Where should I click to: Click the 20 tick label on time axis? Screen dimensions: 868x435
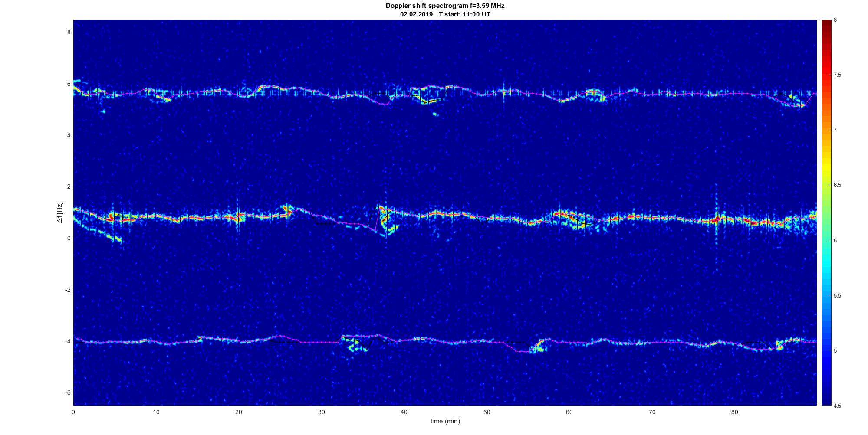coord(238,412)
